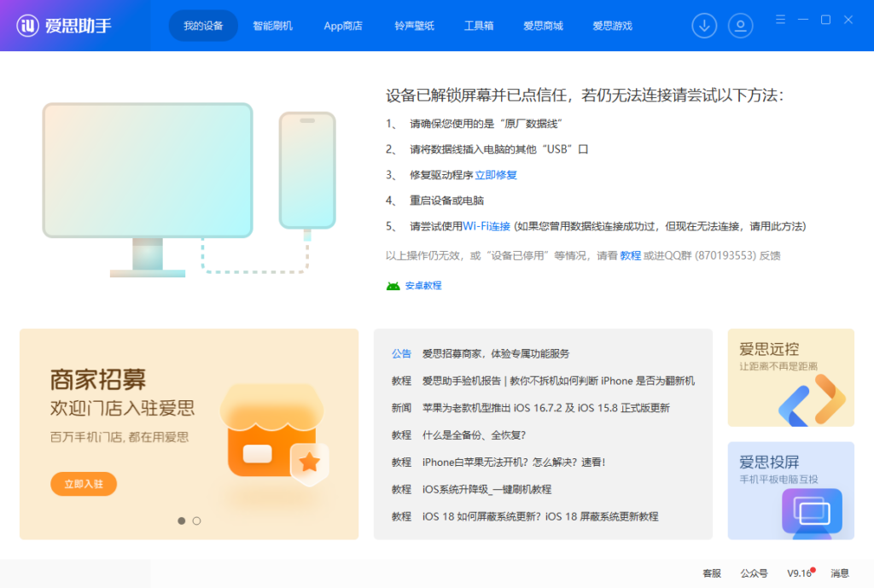Image resolution: width=874 pixels, height=588 pixels.
Task: Open the 教程 link about disabled devices
Action: pos(630,255)
